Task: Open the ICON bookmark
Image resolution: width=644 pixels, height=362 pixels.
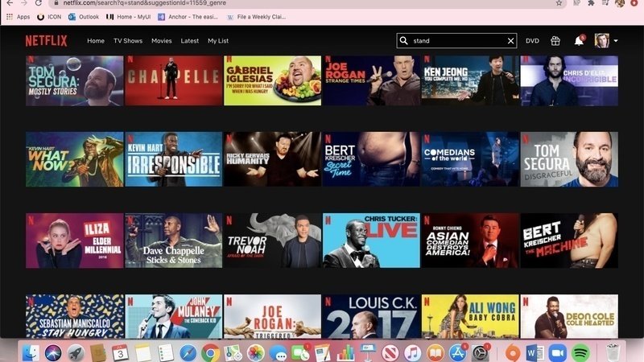Action: [x=49, y=17]
